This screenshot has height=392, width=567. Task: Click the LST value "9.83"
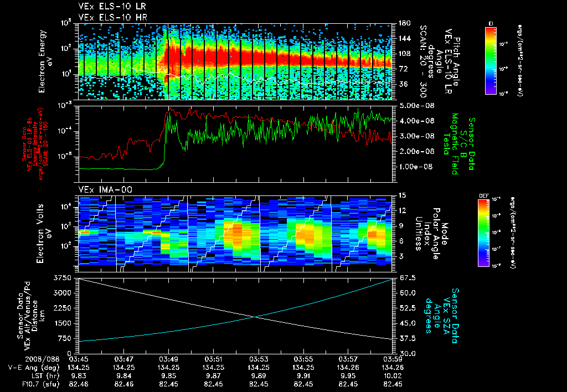tap(79, 376)
